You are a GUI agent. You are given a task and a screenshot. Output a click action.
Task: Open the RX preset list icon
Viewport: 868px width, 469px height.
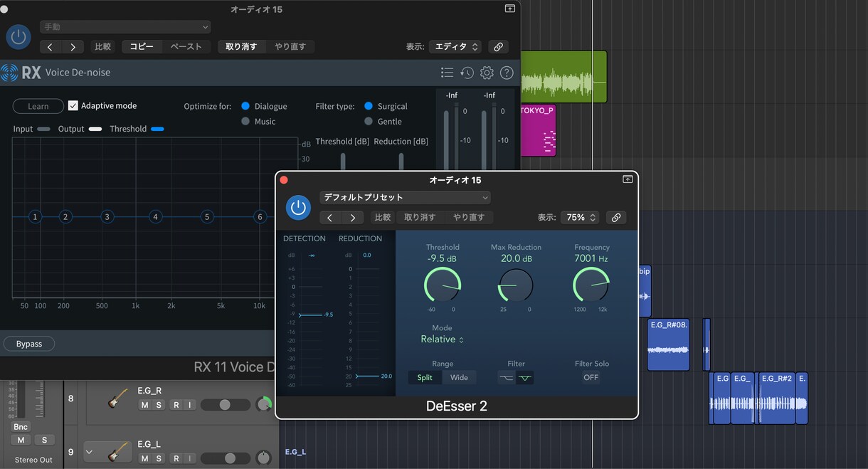(447, 73)
